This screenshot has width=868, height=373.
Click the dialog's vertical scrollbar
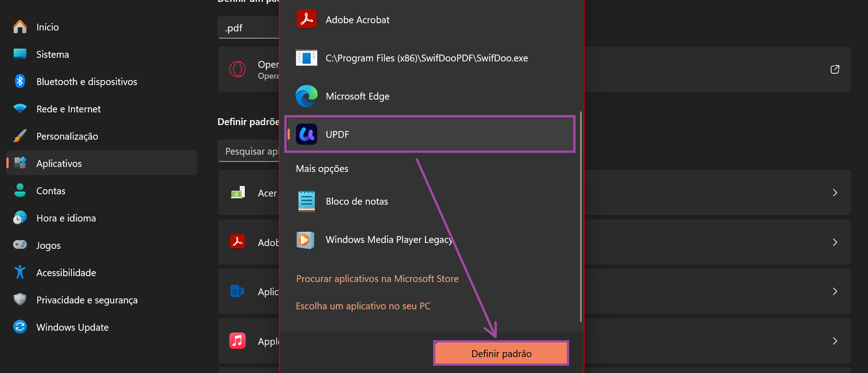tap(581, 217)
